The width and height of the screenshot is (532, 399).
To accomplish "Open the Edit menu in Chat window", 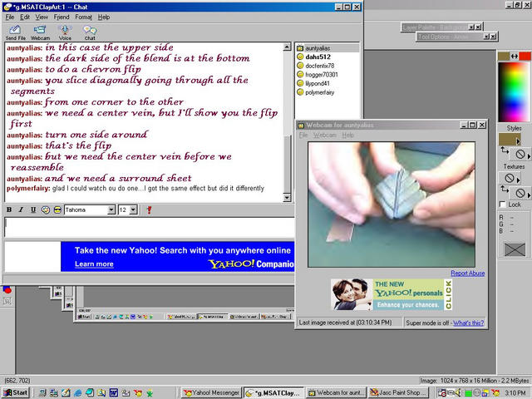I will [24, 17].
